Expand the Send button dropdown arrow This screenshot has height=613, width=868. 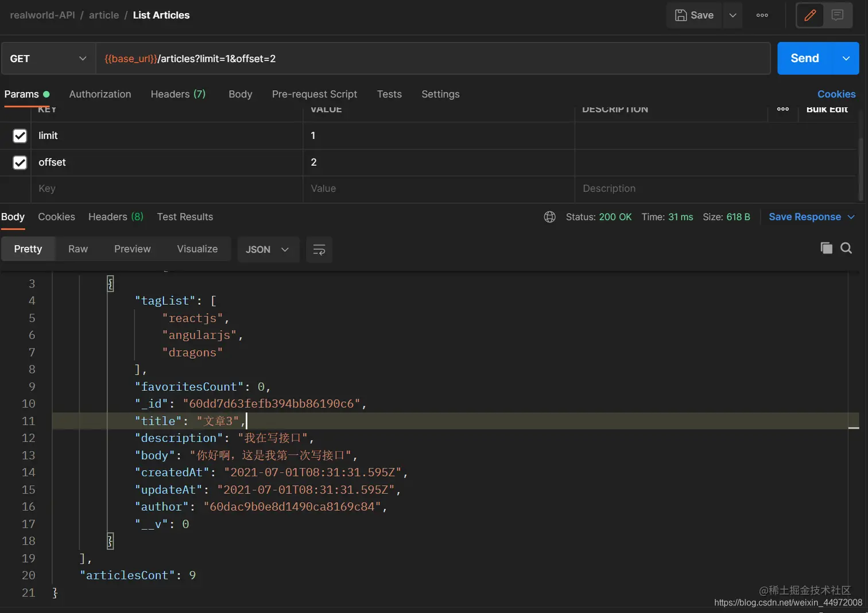(846, 59)
